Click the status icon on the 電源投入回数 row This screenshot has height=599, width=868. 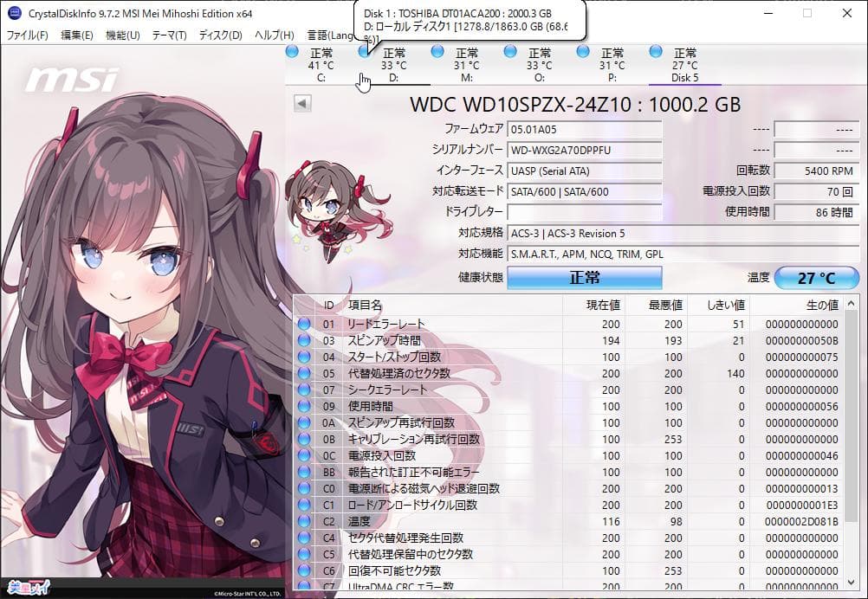coord(304,456)
